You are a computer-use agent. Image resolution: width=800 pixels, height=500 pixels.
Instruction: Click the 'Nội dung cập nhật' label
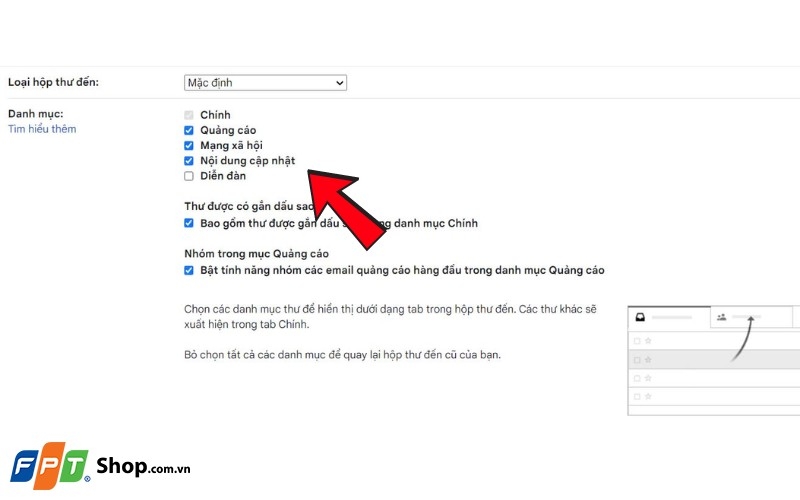[247, 161]
